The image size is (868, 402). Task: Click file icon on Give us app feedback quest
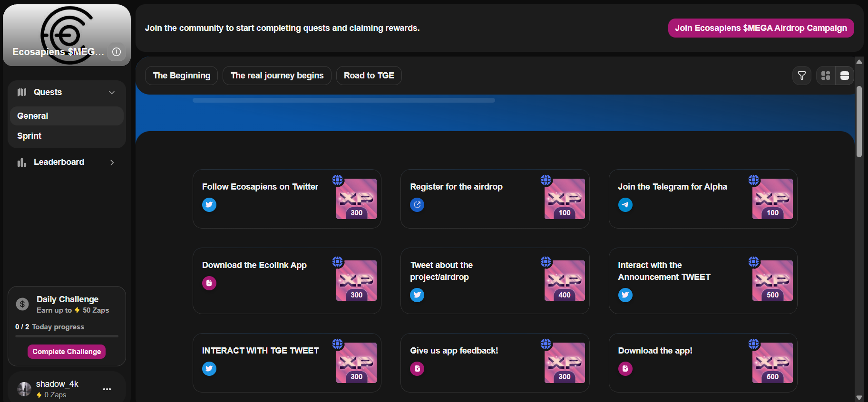point(417,369)
